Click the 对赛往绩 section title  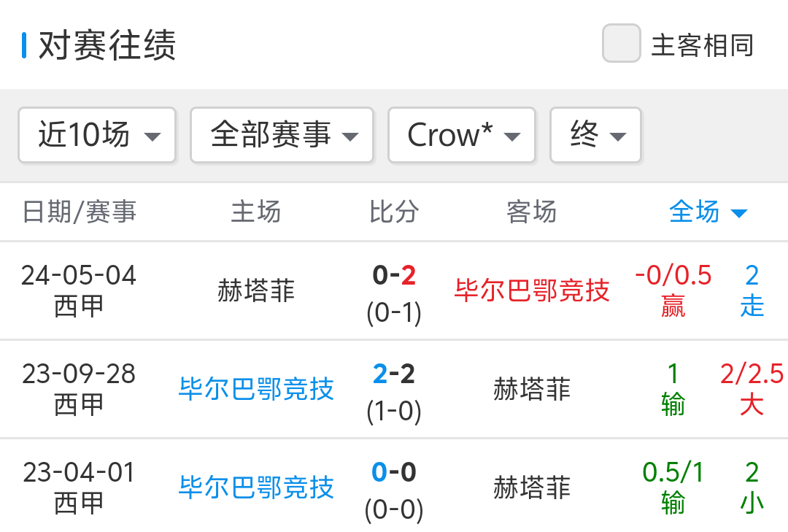click(107, 45)
